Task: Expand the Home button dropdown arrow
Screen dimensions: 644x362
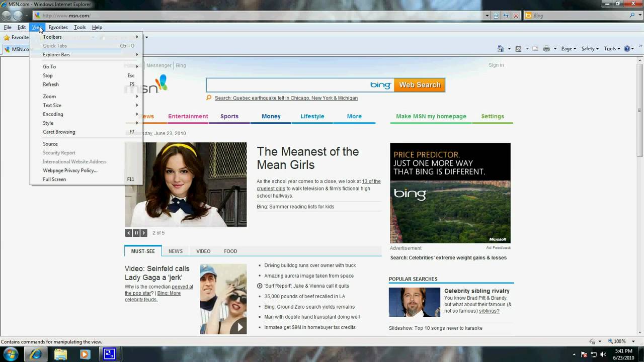Action: point(509,49)
